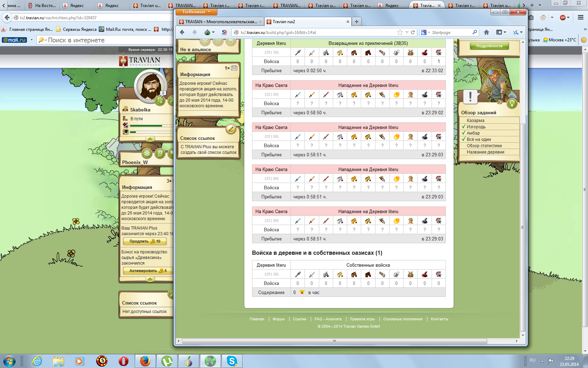Click the TorBrowser horizontal scrollbar

coord(334,341)
